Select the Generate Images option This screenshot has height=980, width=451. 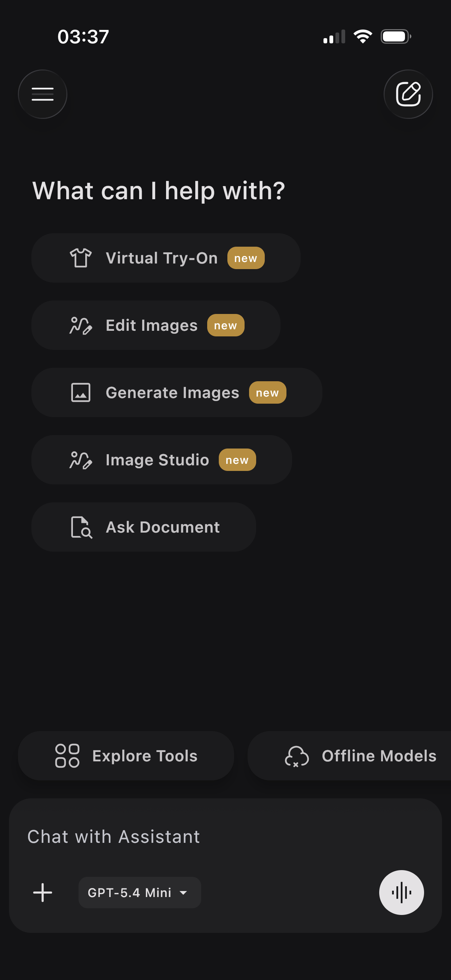tap(177, 392)
